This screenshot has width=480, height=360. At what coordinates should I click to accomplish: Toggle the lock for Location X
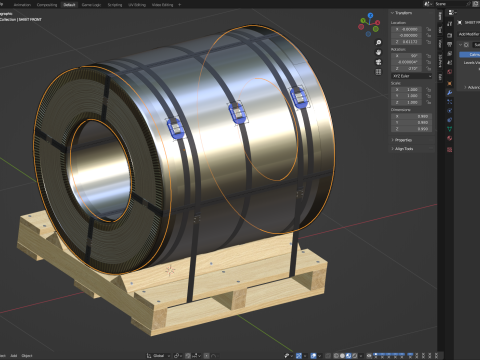[x=428, y=29]
